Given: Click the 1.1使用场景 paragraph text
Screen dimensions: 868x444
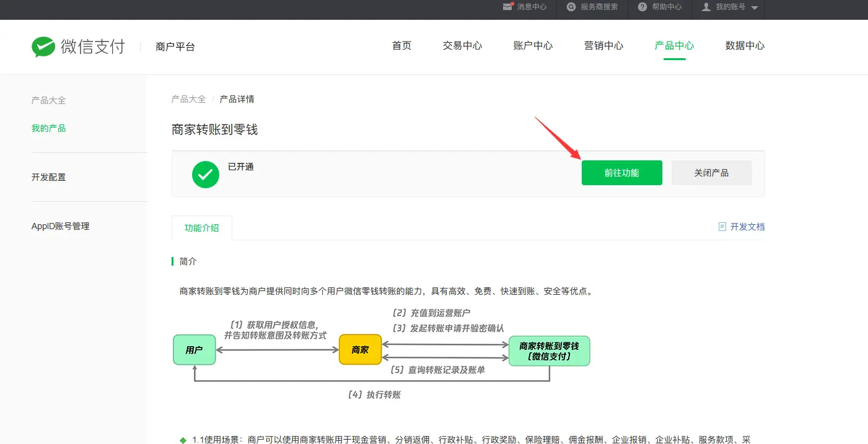Looking at the screenshot, I should [471, 440].
